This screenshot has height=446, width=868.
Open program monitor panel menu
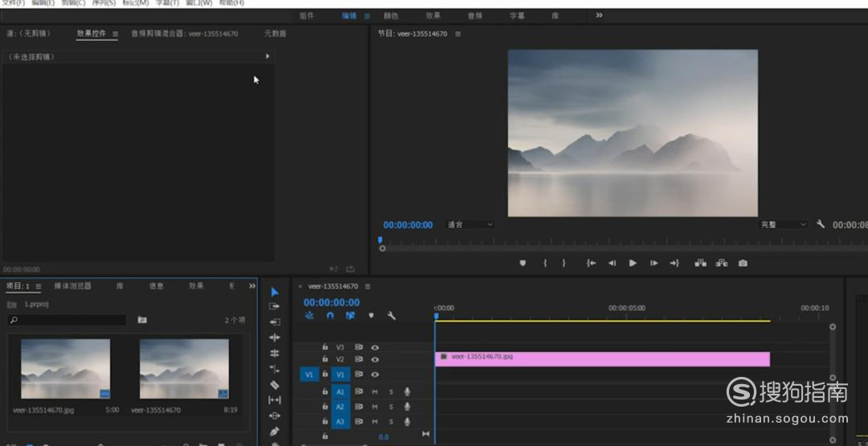458,34
